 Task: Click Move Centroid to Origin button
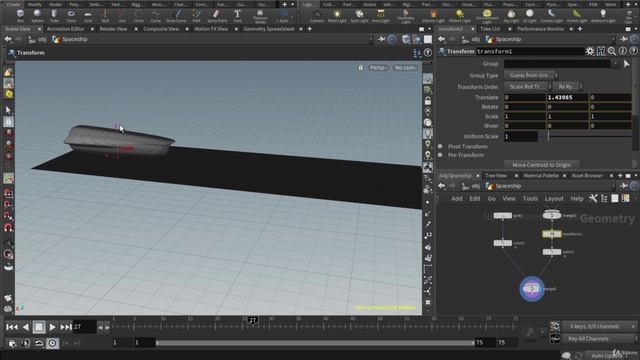[542, 165]
